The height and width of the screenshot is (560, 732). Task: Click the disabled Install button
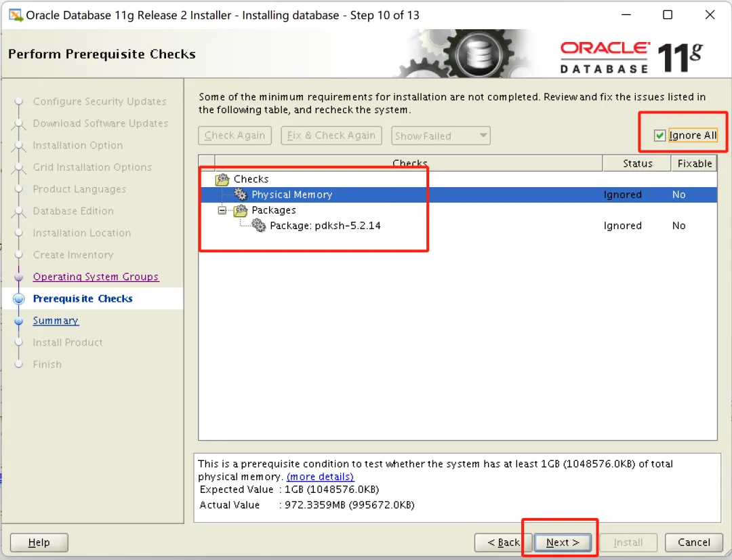pyautogui.click(x=628, y=542)
